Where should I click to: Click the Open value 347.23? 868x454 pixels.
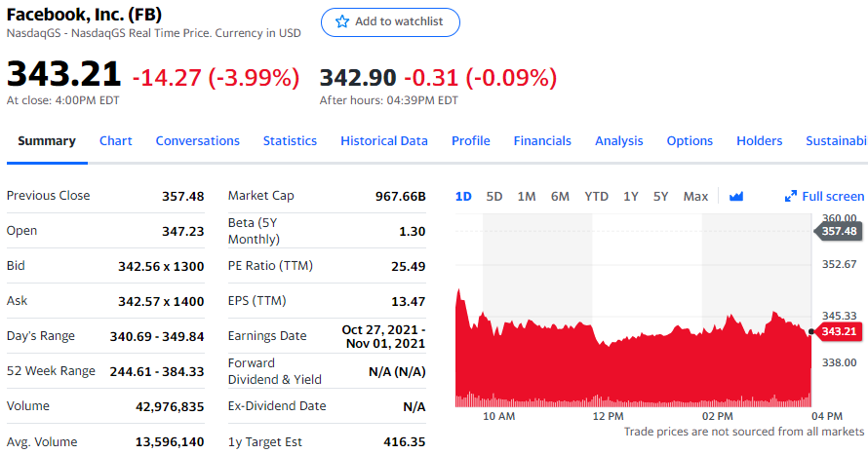(183, 231)
